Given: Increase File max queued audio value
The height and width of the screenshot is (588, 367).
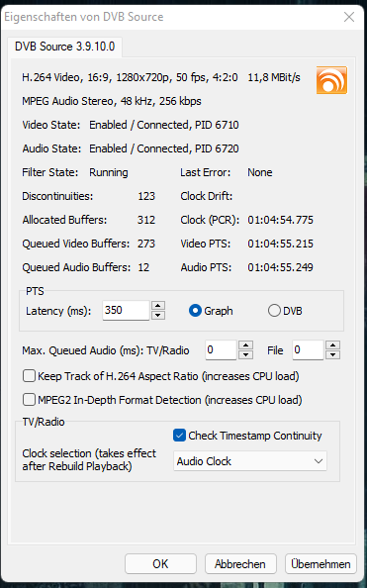Looking at the screenshot, I should pyautogui.click(x=333, y=345).
